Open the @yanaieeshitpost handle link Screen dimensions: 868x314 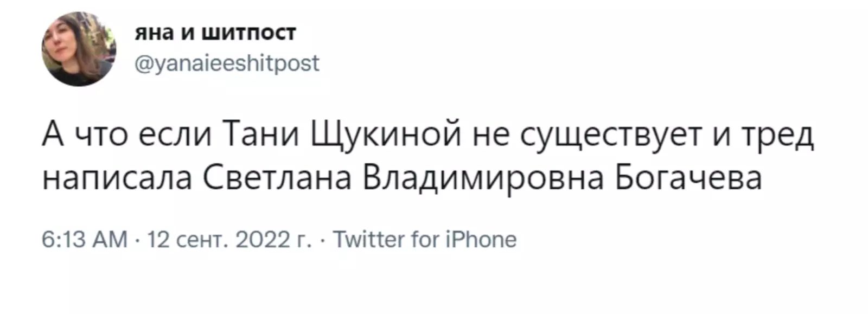pos(226,63)
